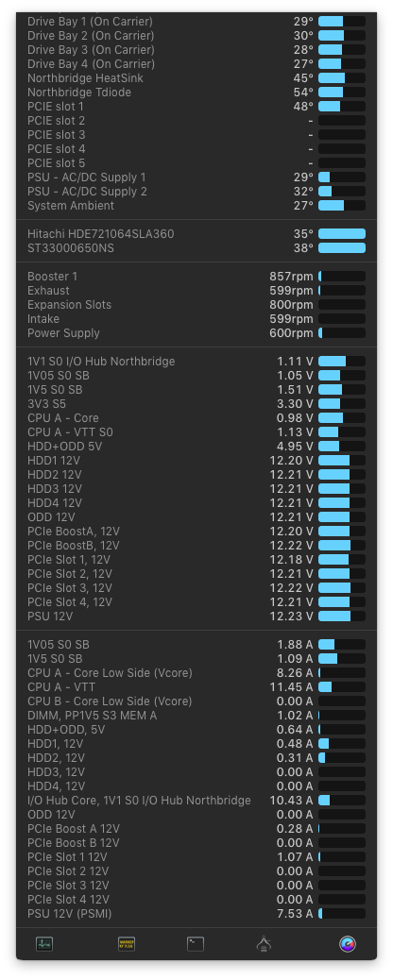The width and height of the screenshot is (393, 980).
Task: Click the CPU A - VTT current row
Action: tap(196, 687)
